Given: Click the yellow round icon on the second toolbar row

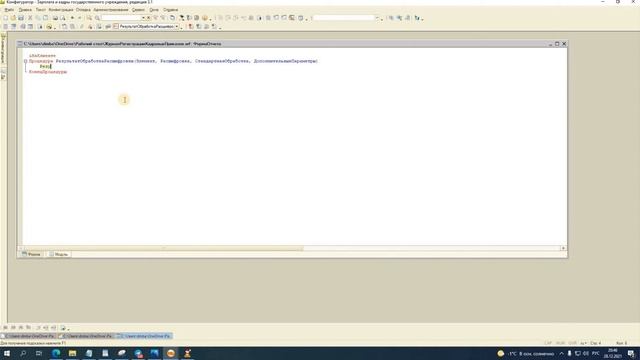Looking at the screenshot, I should pos(49,27).
